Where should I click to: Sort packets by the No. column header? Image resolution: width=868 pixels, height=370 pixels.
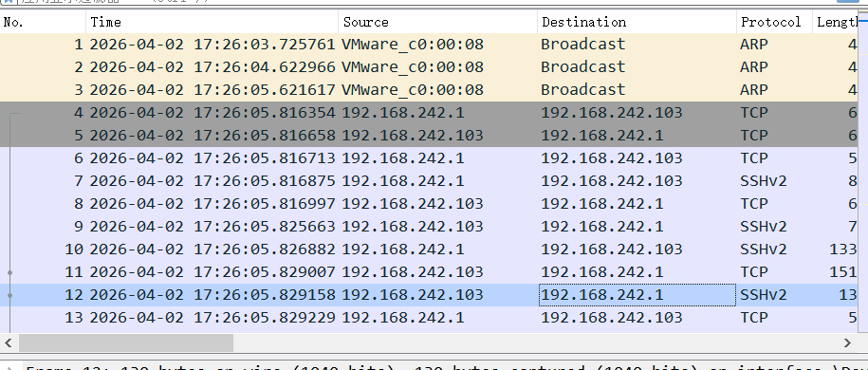(44, 22)
